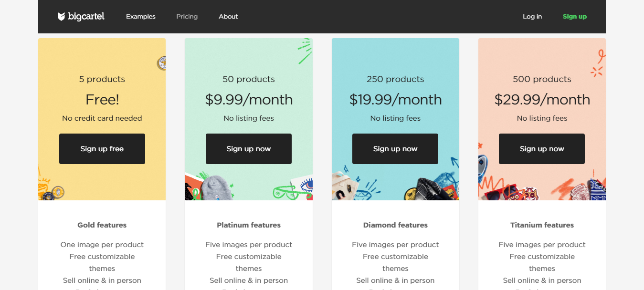Click the green Sign up link
644x290 pixels.
click(x=575, y=17)
